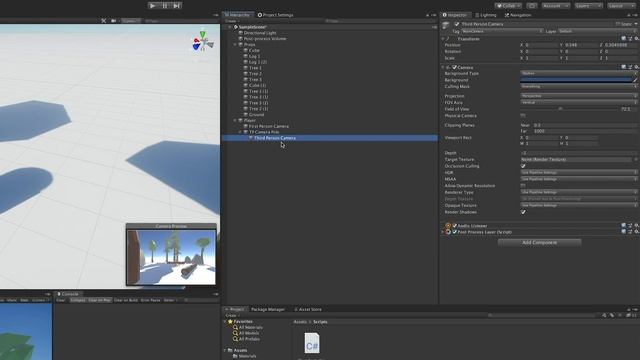Toggle the Camera component enabled checkbox
Image resolution: width=640 pixels, height=360 pixels.
coord(454,67)
